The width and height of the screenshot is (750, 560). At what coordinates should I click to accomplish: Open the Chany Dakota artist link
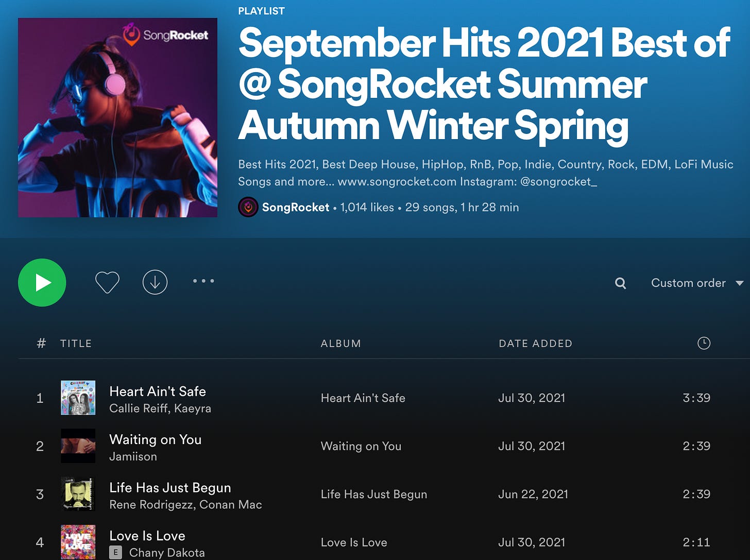pos(167,553)
